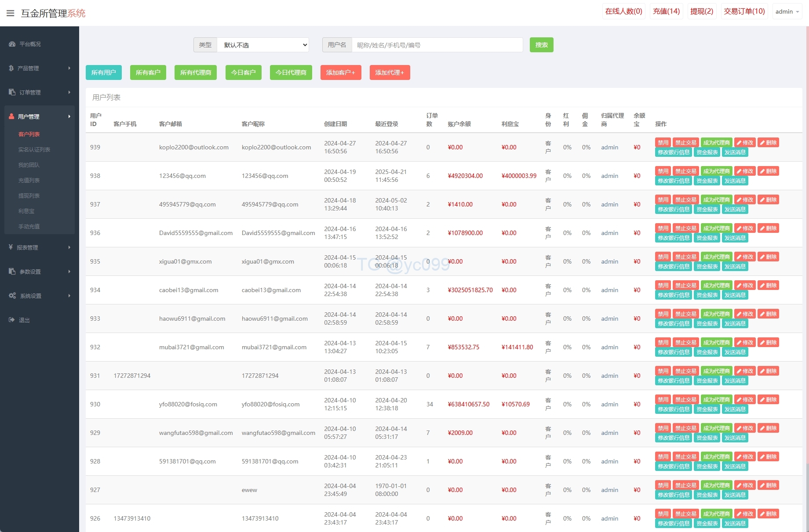Click the hamburger menu icon
This screenshot has height=532, width=809.
coord(11,13)
